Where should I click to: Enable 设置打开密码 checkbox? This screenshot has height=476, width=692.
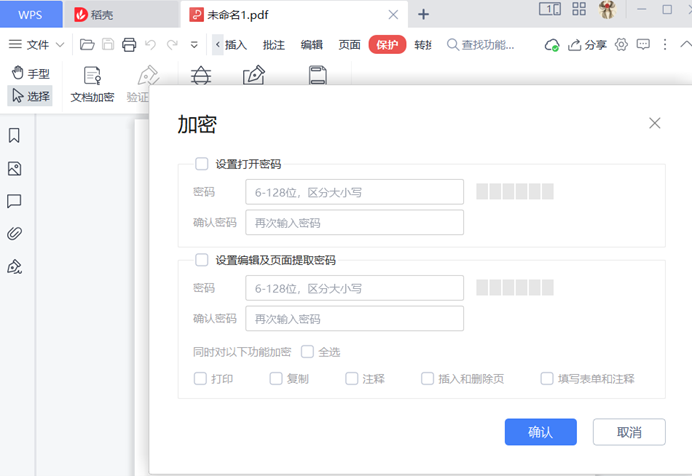point(202,164)
